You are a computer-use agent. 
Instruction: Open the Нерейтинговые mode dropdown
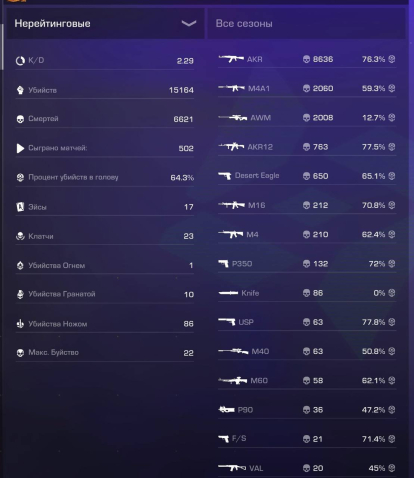(x=105, y=24)
